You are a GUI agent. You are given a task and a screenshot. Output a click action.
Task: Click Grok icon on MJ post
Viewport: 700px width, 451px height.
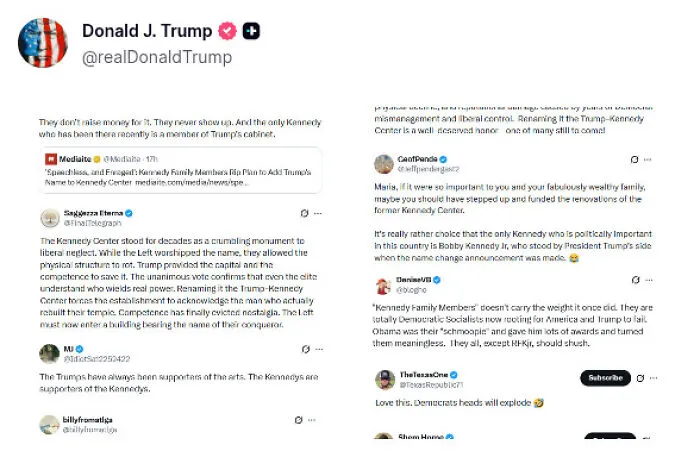(x=306, y=349)
